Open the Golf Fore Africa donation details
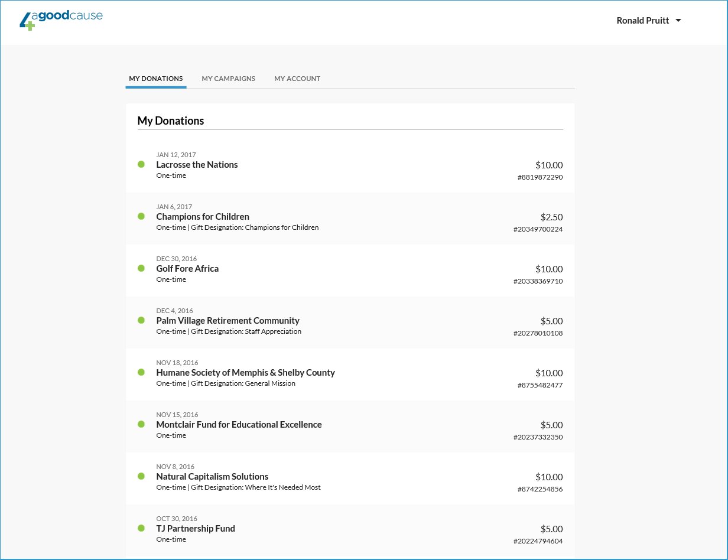This screenshot has width=728, height=560. [x=187, y=269]
